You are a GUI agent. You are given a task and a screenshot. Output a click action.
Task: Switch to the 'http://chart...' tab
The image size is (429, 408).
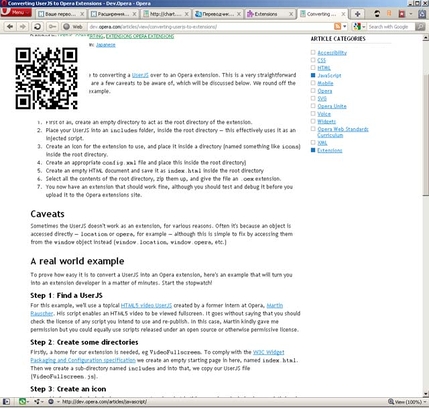pos(166,14)
